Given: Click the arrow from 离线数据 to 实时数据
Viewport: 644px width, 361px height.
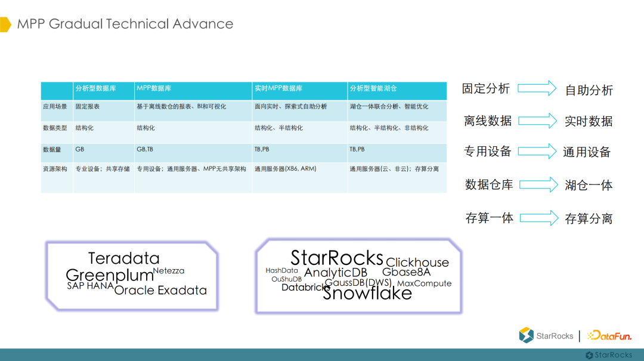Looking at the screenshot, I should 538,121.
